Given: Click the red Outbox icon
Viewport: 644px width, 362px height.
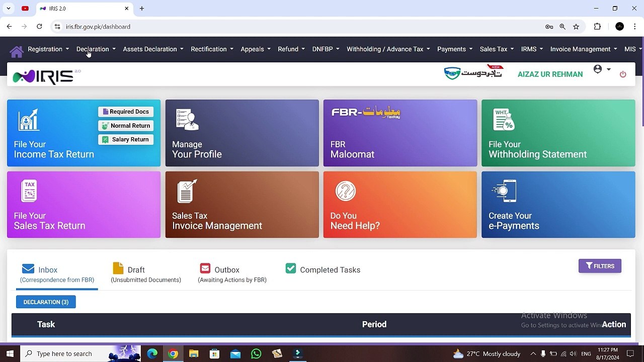Looking at the screenshot, I should pos(205,268).
